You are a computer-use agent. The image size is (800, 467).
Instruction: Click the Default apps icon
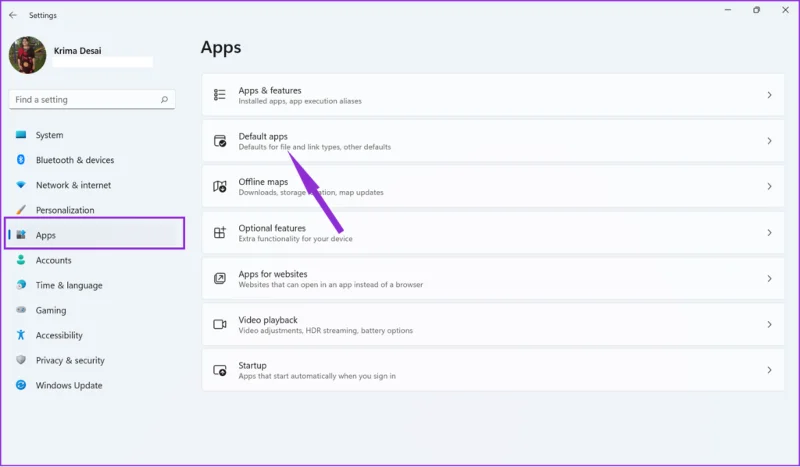[x=220, y=141]
